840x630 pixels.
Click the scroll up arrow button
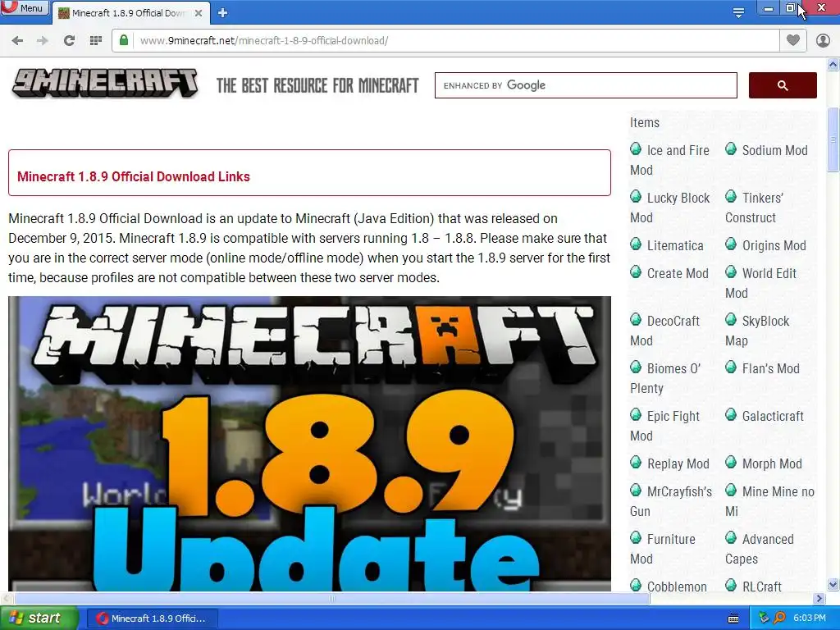[833, 65]
